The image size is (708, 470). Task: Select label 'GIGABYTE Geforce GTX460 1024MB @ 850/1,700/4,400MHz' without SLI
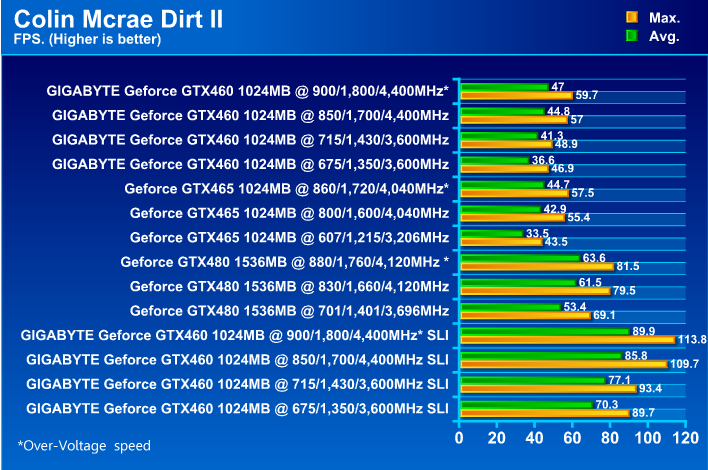click(x=251, y=115)
